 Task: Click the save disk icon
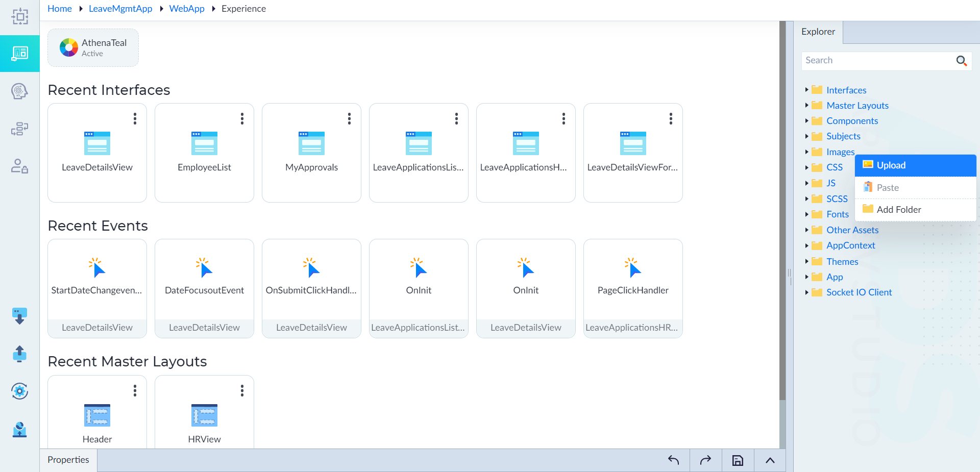point(738,460)
